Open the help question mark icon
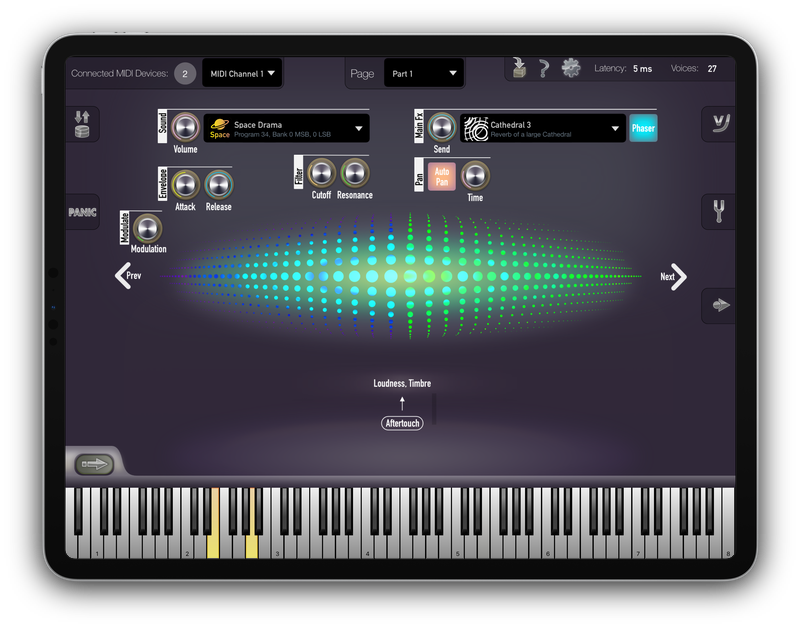The width and height of the screenshot is (800, 628). (544, 69)
